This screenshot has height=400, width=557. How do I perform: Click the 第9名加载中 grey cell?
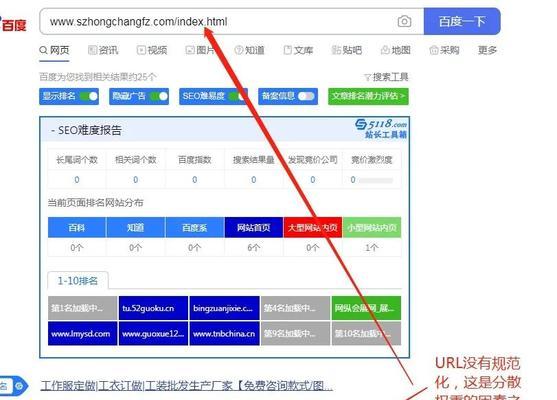(295, 334)
